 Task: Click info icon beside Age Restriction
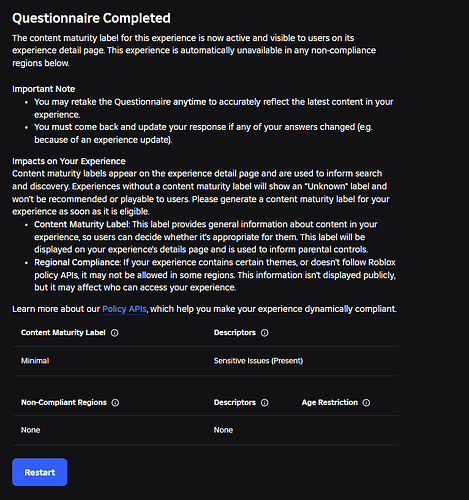pyautogui.click(x=366, y=403)
